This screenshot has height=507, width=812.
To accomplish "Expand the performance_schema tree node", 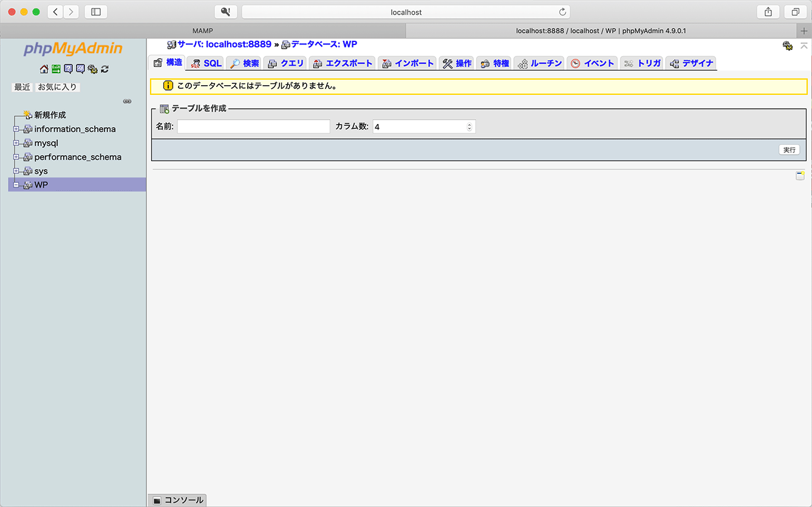I will pos(16,157).
